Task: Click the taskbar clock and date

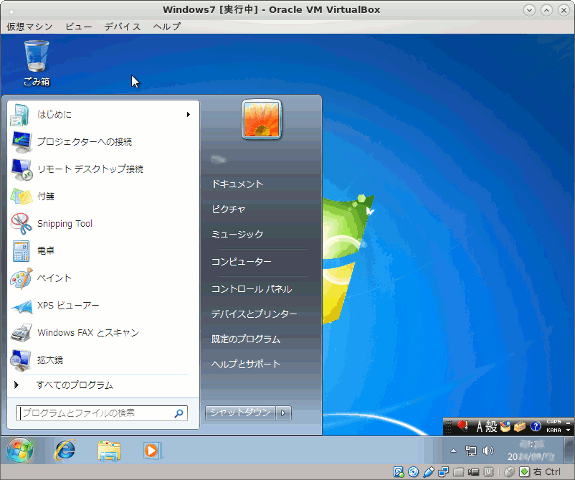Action: click(x=531, y=450)
